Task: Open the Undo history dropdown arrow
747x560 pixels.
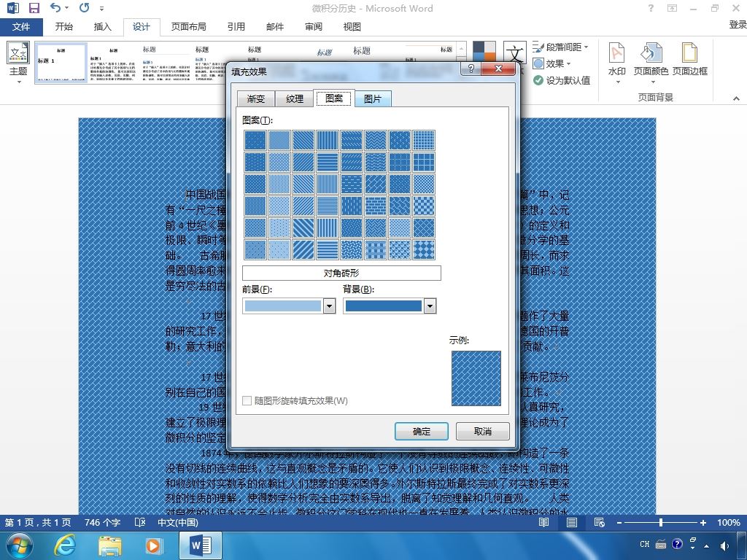Action: (x=66, y=7)
